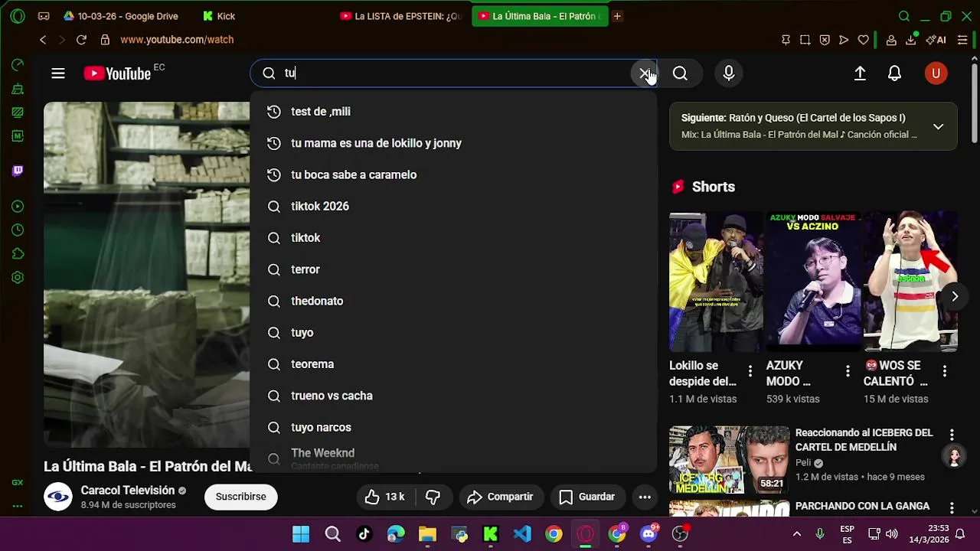
Task: Open Easy Setup sliders icon
Action: pos(962,40)
